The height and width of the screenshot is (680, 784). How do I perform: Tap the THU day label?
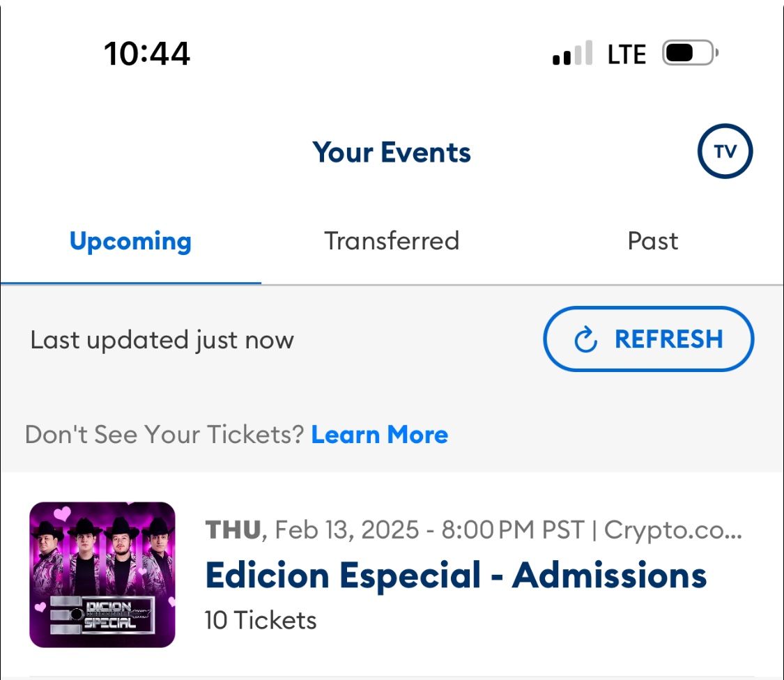tap(233, 530)
